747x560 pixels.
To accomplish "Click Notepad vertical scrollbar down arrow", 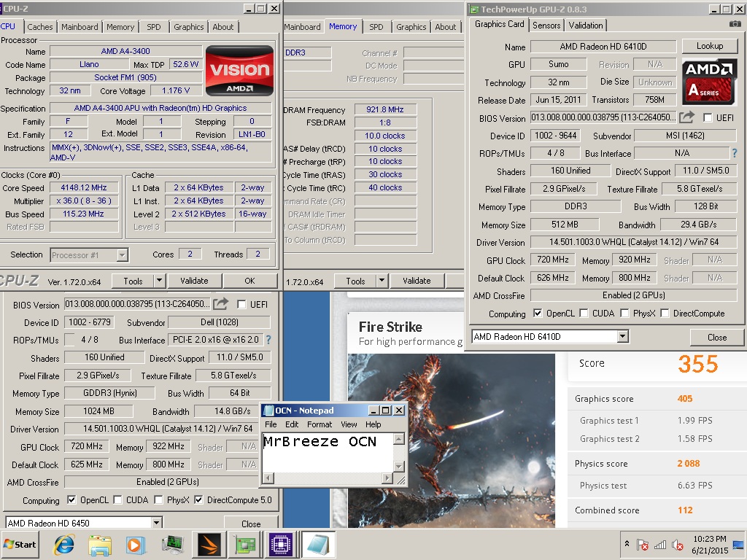I will [399, 466].
